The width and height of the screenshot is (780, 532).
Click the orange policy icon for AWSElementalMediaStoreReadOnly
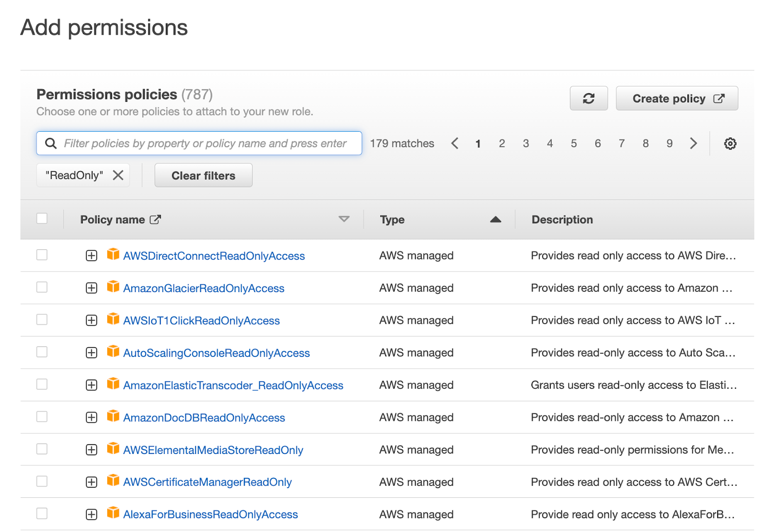pyautogui.click(x=113, y=449)
